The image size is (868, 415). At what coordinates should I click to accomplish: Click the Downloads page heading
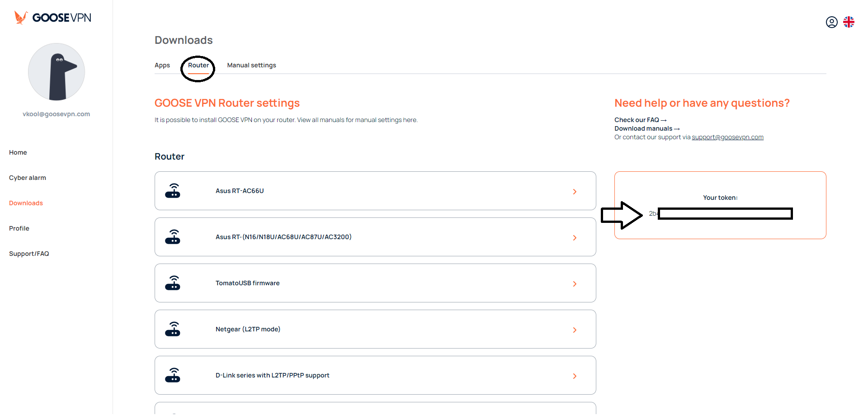[184, 40]
